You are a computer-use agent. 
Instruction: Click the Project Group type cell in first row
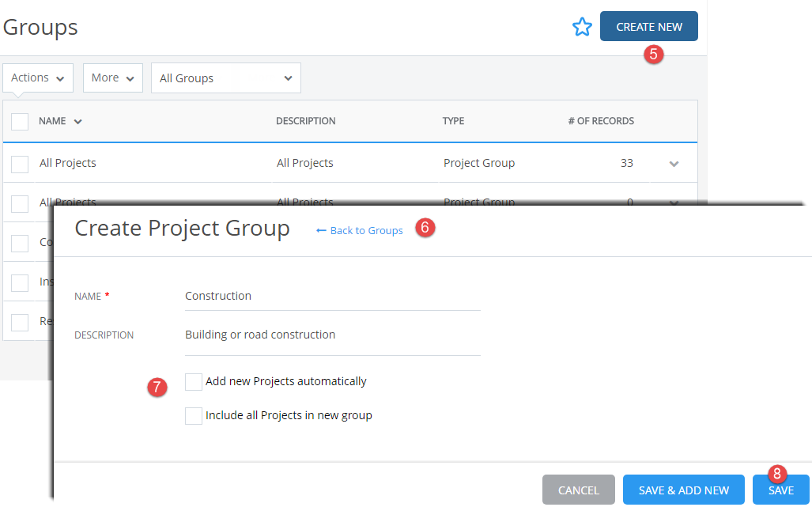[479, 163]
